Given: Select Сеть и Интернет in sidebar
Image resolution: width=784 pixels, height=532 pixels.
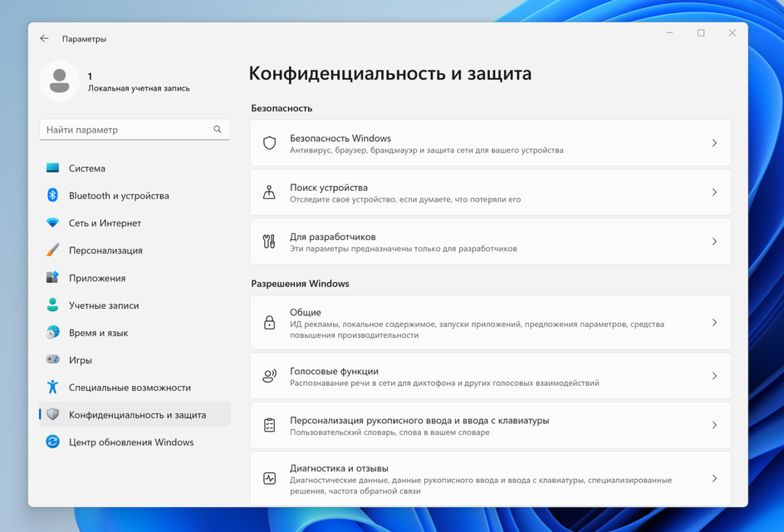Looking at the screenshot, I should click(135, 223).
